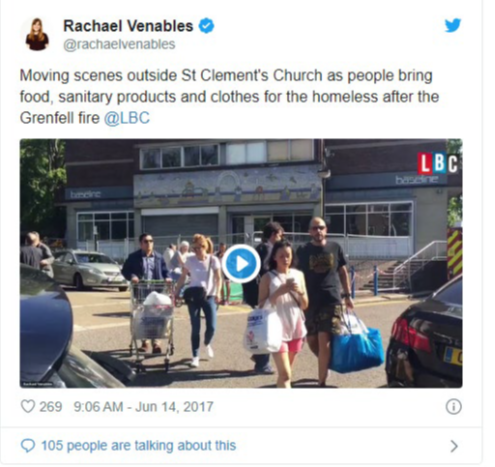Open Rachael Venables' profile picture
Screen dimensions: 495x467
coord(37,34)
